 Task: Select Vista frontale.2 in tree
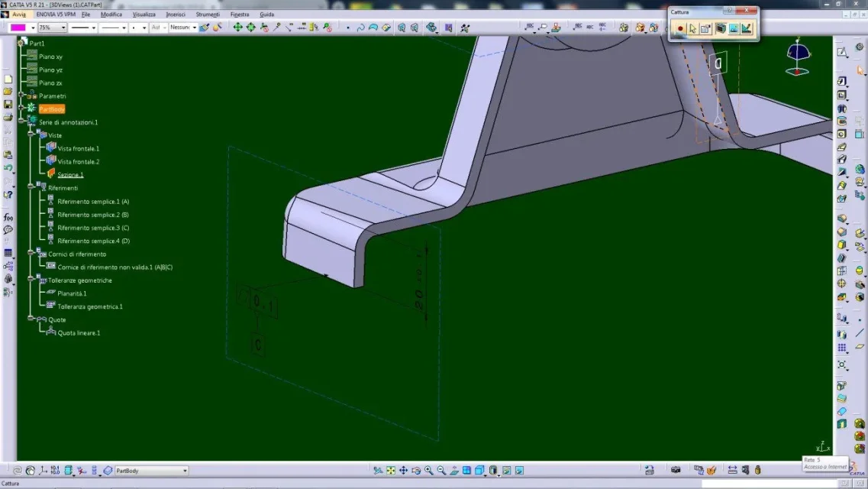click(x=78, y=162)
